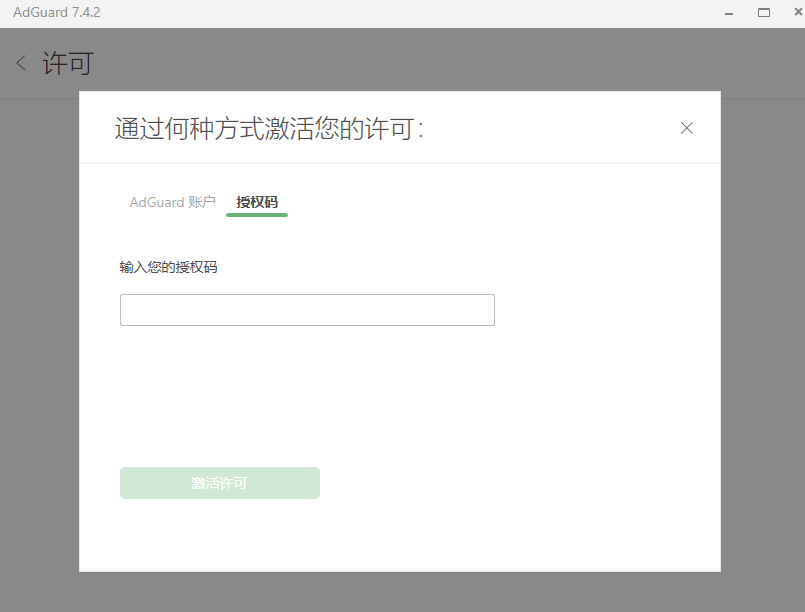Close the AdGuard window

click(x=798, y=12)
